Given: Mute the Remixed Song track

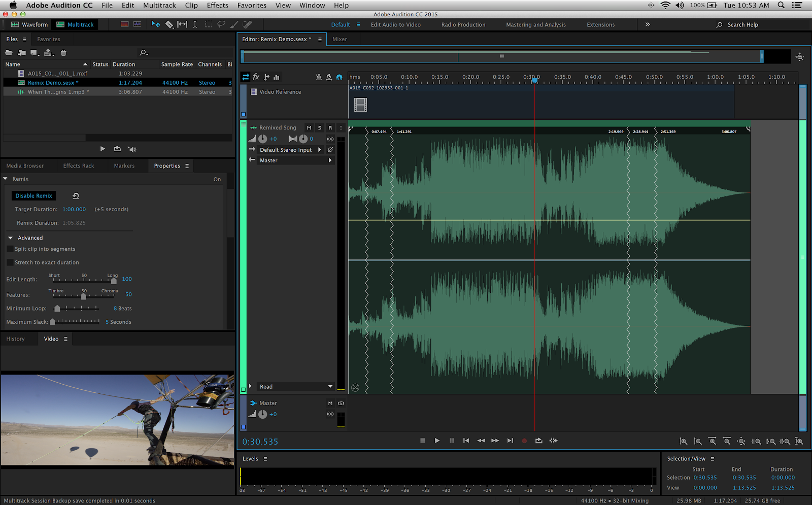Looking at the screenshot, I should [309, 128].
